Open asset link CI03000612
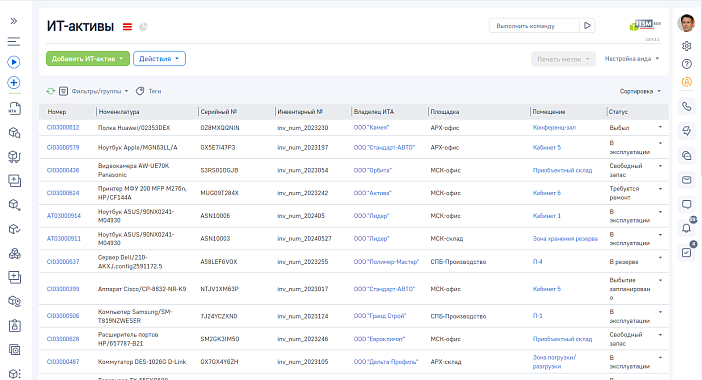This screenshot has height=380, width=702. [x=63, y=128]
